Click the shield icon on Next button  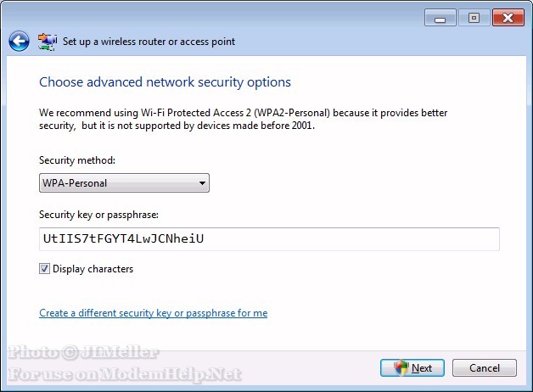401,367
